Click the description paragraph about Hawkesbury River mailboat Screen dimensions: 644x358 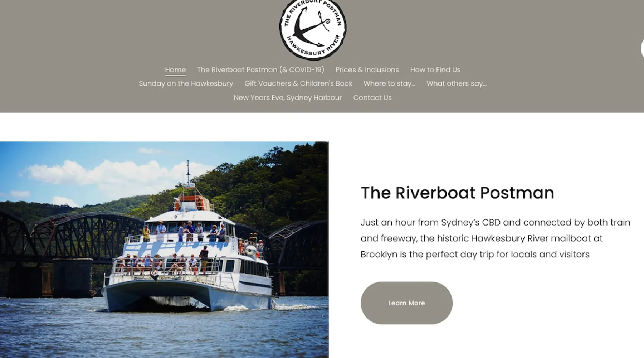click(x=496, y=238)
